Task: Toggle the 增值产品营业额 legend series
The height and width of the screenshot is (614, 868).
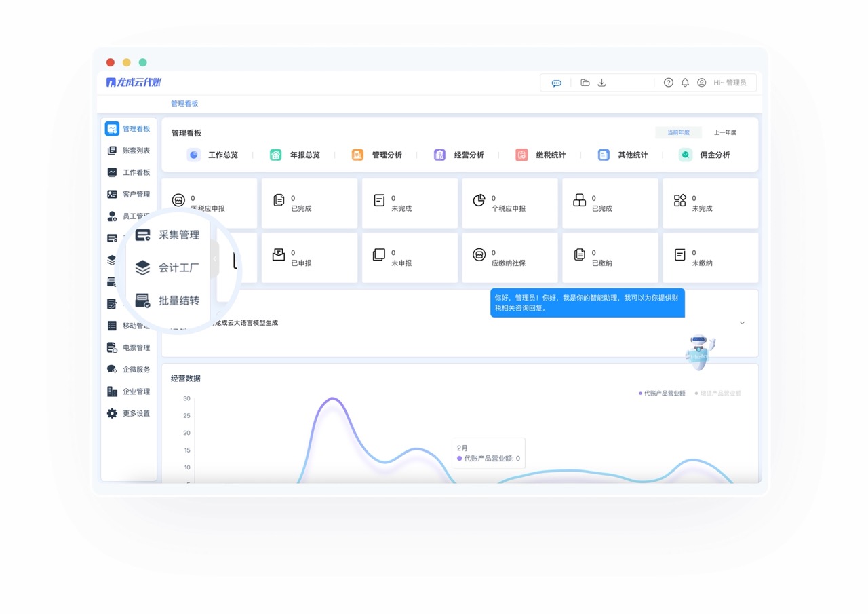Action: coord(718,394)
